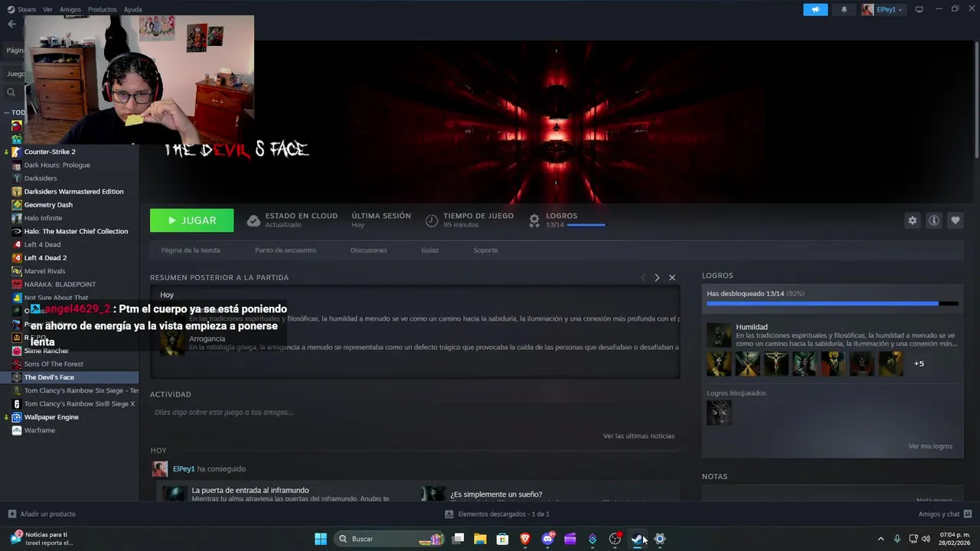Click the Steam broadcast megaphone button

[815, 9]
